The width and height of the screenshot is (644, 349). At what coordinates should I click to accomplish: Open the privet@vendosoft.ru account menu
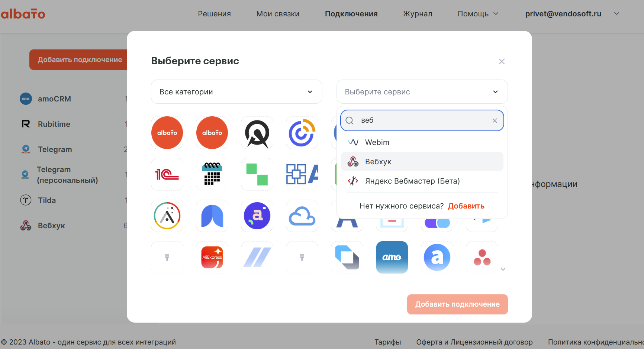[x=572, y=14]
